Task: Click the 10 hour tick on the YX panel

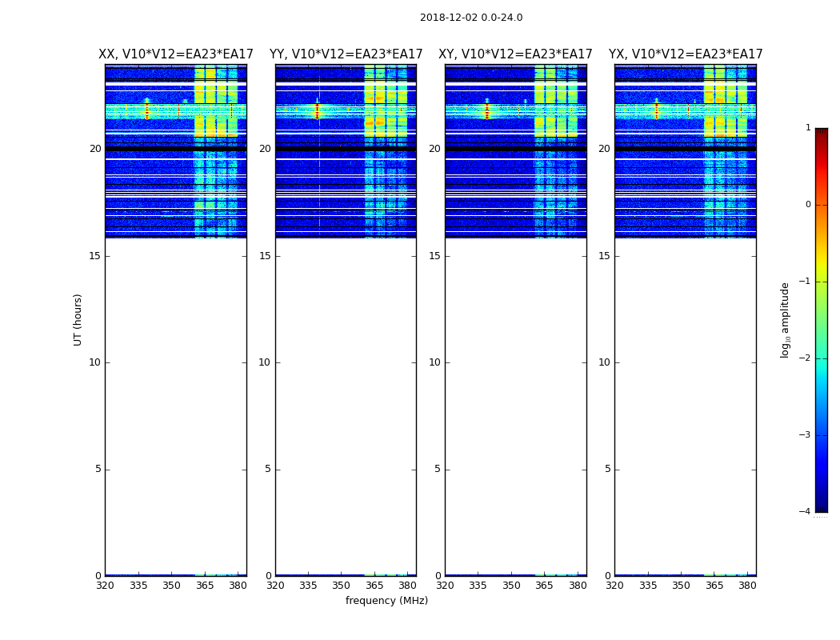Action: point(604,362)
